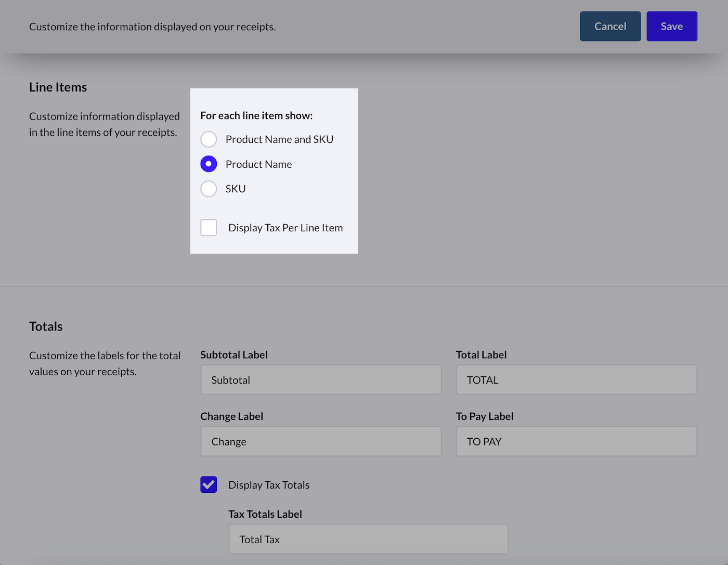Click the 'To Pay Label' caption text
The image size is (728, 565).
(x=485, y=416)
